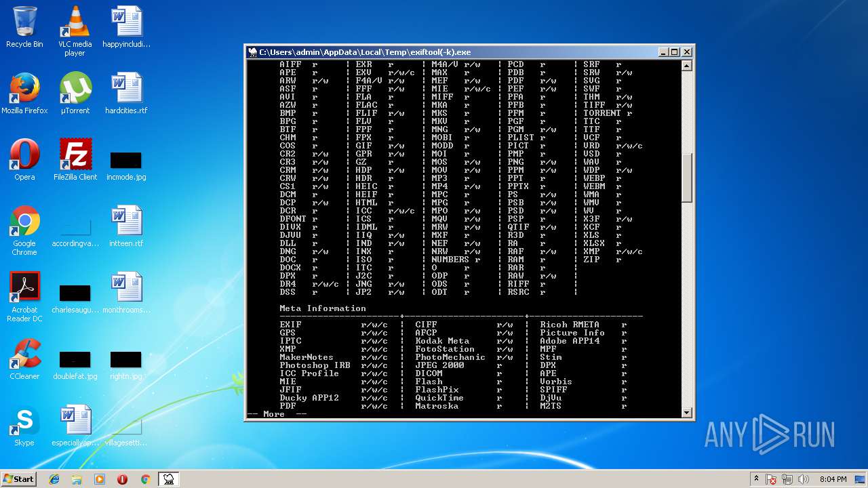Select doublefat.jpg file icon
This screenshot has width=868, height=488.
point(75,365)
